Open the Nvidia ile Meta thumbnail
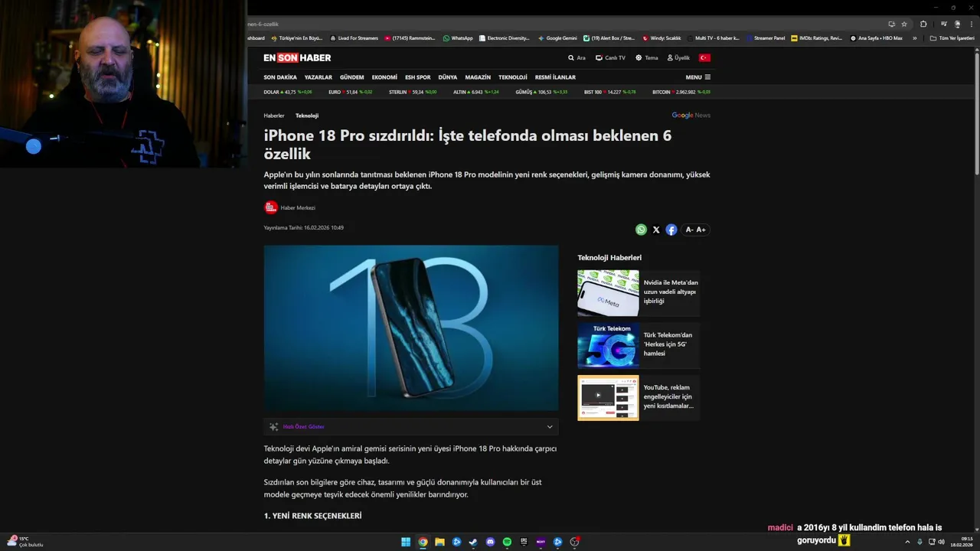The image size is (980, 551). (x=608, y=293)
